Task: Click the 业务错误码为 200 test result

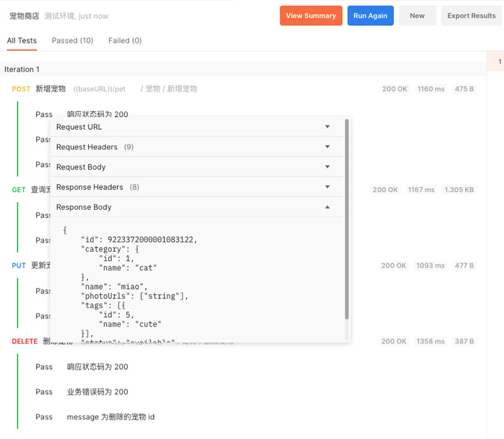Action: [x=97, y=392]
